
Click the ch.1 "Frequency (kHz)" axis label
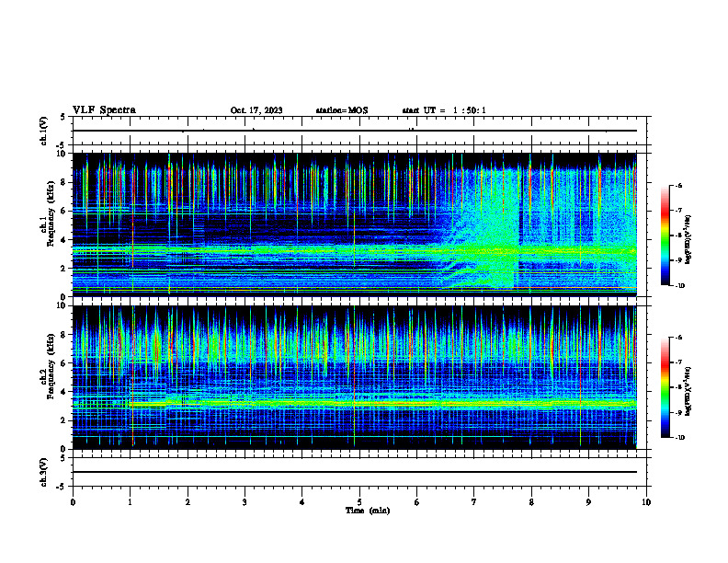coord(51,213)
